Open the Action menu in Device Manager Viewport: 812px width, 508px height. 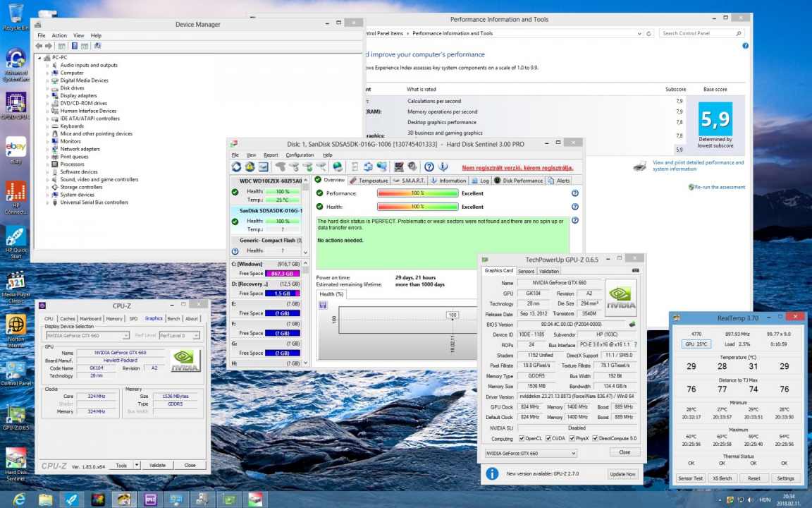(59, 35)
